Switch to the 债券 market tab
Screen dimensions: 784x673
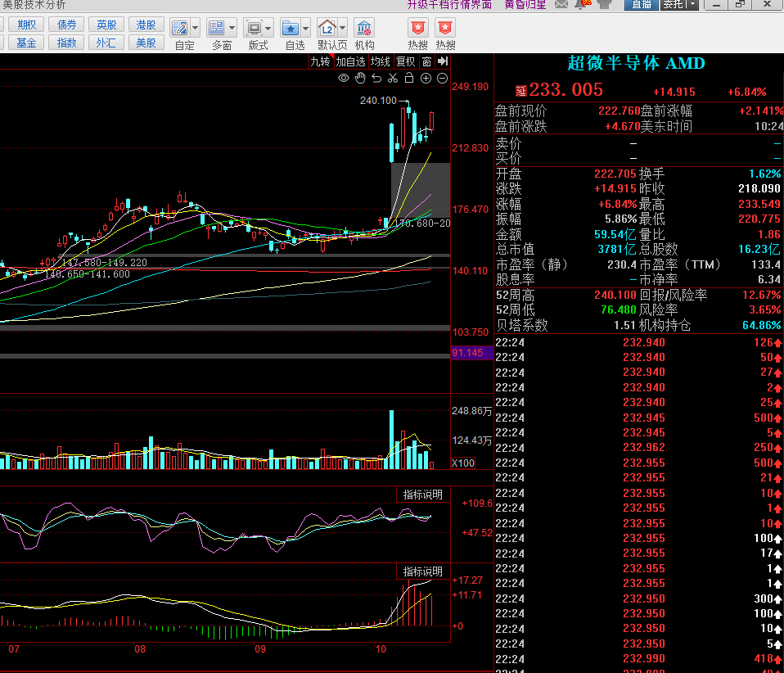66,25
